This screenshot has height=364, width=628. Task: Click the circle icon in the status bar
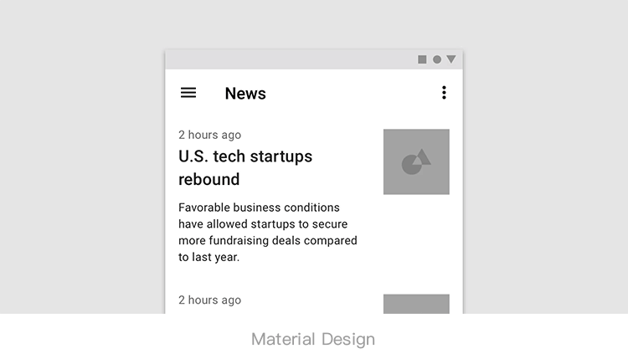tap(437, 59)
